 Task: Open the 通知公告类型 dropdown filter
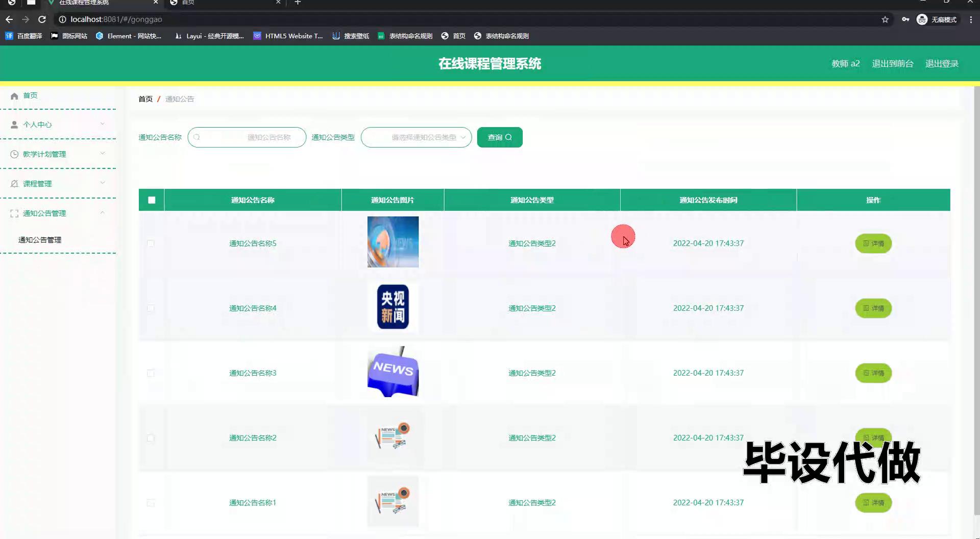[x=416, y=137]
